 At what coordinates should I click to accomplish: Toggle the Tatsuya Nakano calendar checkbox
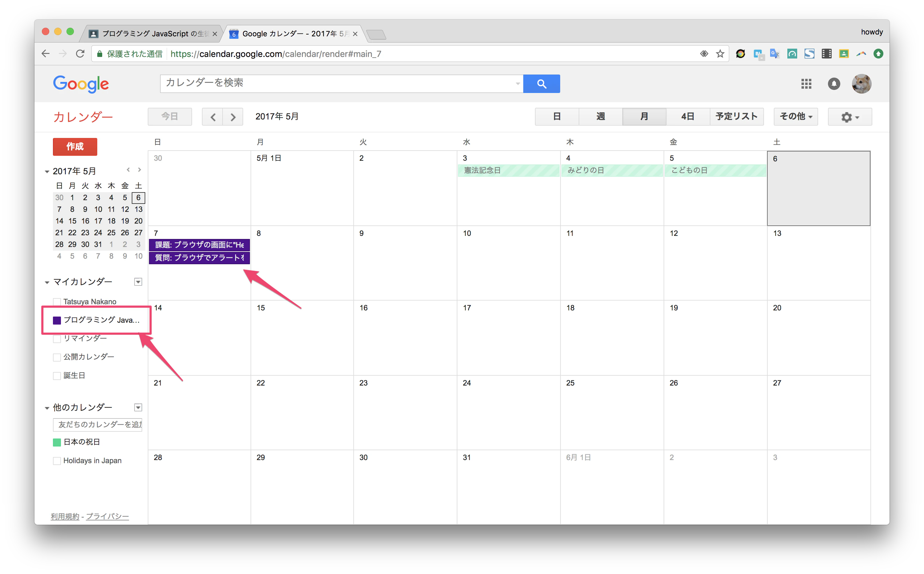tap(57, 302)
